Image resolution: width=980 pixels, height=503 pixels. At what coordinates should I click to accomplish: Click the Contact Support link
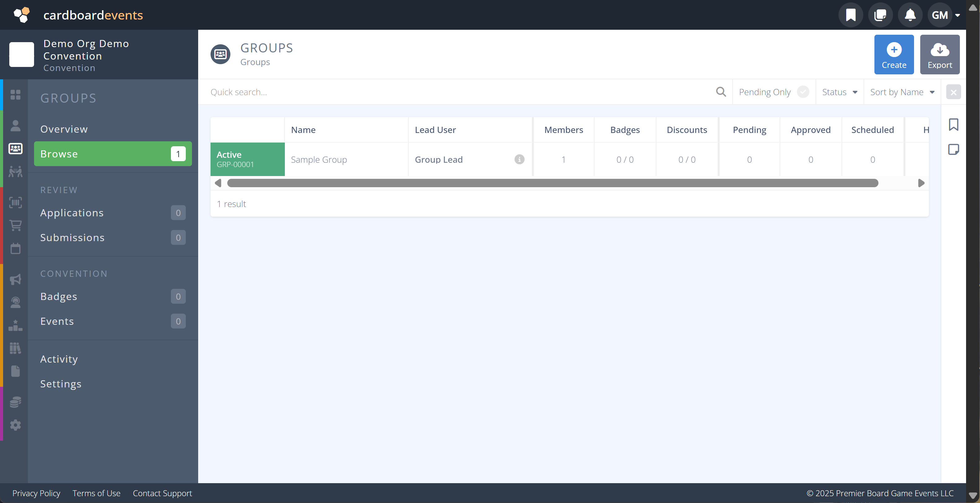[162, 493]
